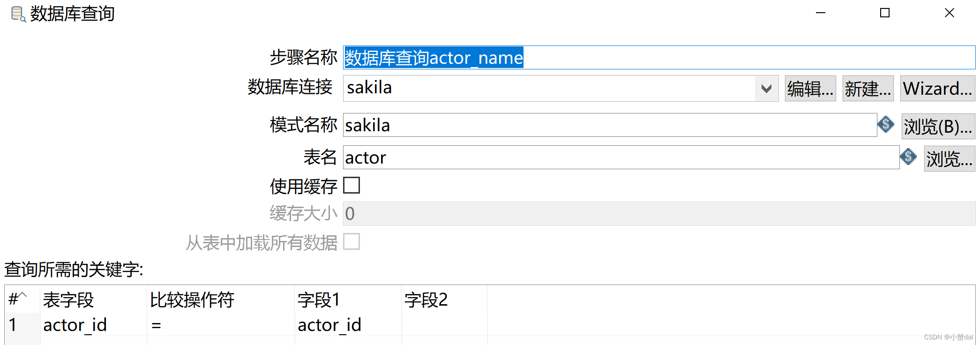Close the 数据库查询 dialog
Viewport: 980px width, 345px height.
click(950, 13)
